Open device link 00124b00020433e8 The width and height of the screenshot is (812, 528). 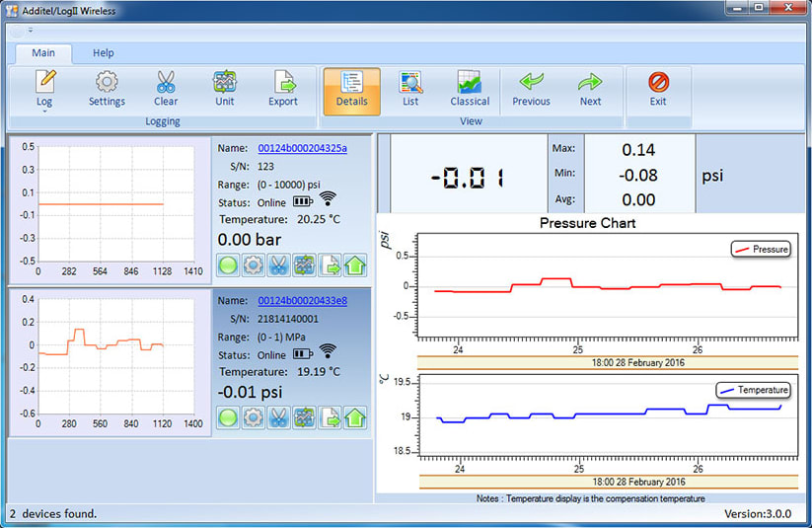point(303,301)
